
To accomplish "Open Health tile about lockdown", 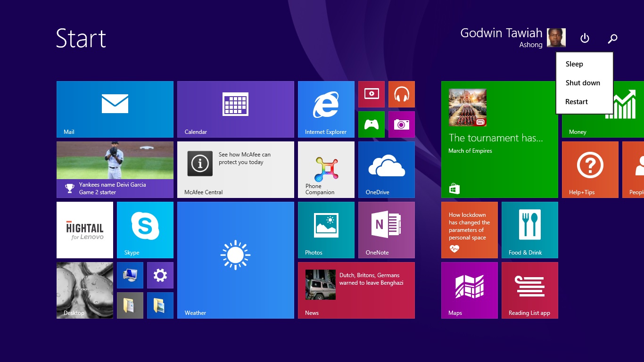I will pyautogui.click(x=470, y=230).
